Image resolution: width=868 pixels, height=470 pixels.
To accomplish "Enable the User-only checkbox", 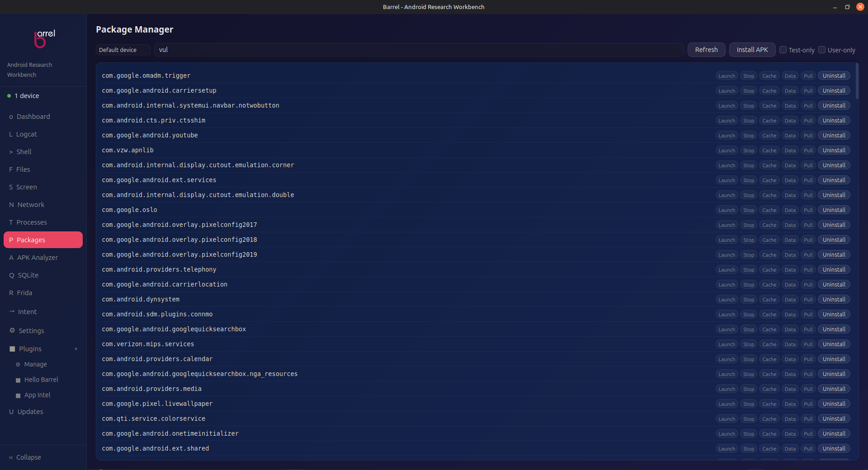I will coord(822,50).
